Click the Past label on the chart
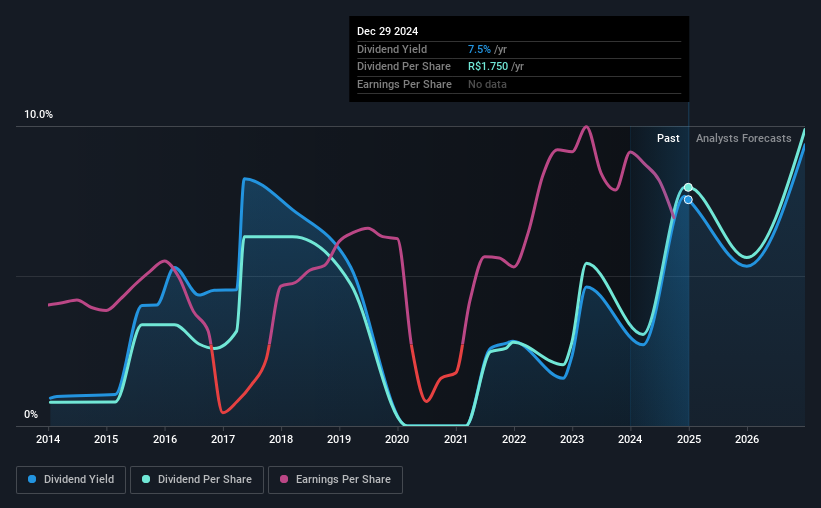Image resolution: width=821 pixels, height=508 pixels. 668,138
